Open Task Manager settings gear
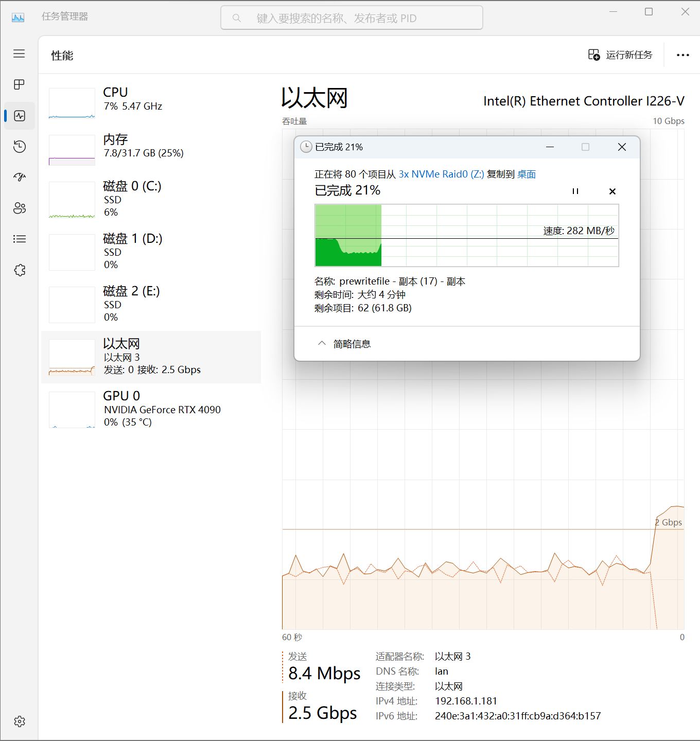The width and height of the screenshot is (700, 741). (20, 721)
